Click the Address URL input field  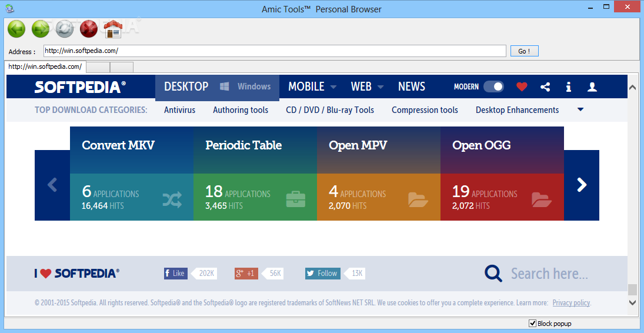pyautogui.click(x=275, y=51)
